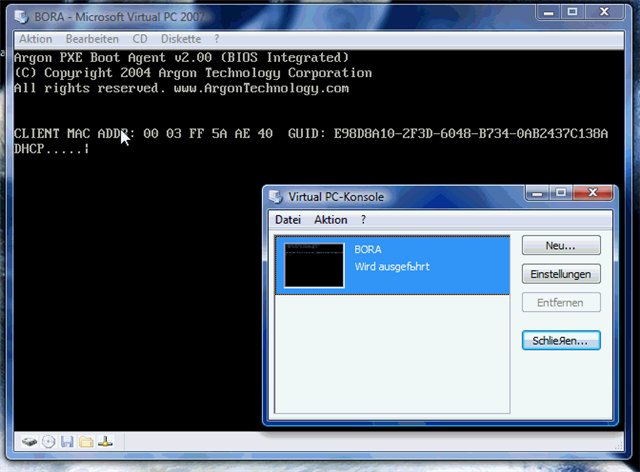This screenshot has width=640, height=472.
Task: Click the Schließen... button
Action: click(561, 341)
